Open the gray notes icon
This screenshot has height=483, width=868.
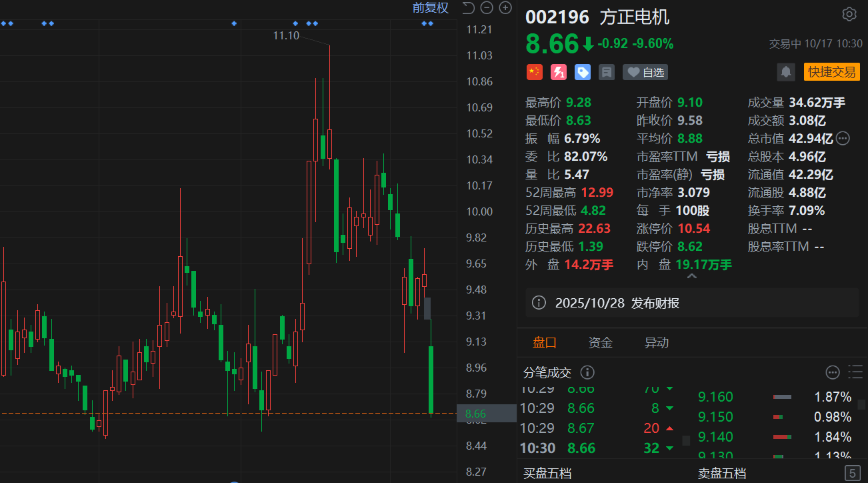(x=607, y=72)
